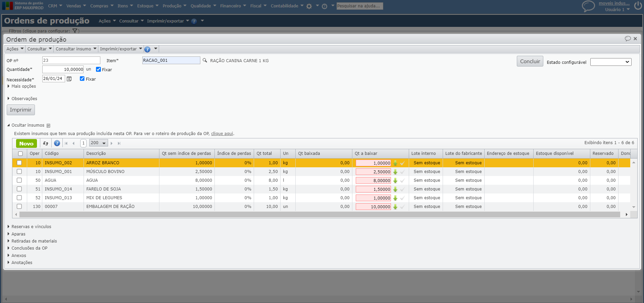Viewport: 644px width, 303px height.
Task: Open the Estoque menu in top bar
Action: tap(148, 6)
